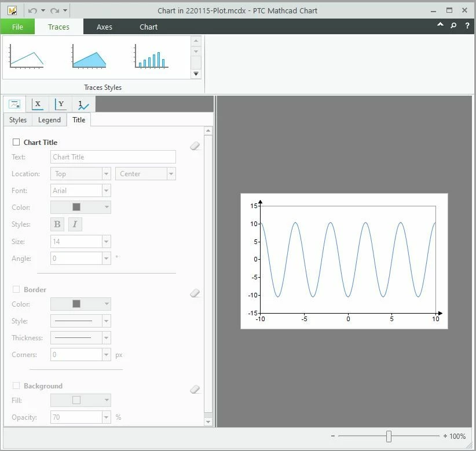Open the trace 1 settings icon
This screenshot has width=476, height=451.
[83, 105]
